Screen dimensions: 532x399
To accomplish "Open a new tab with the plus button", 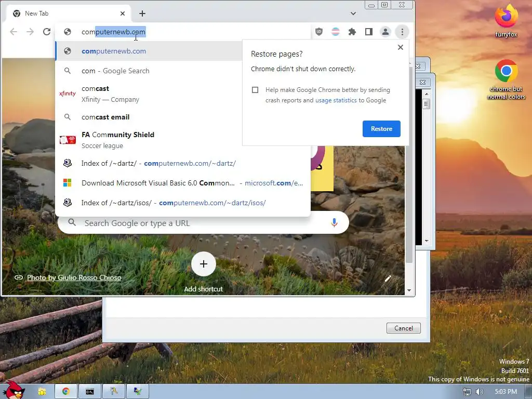I will [x=142, y=14].
